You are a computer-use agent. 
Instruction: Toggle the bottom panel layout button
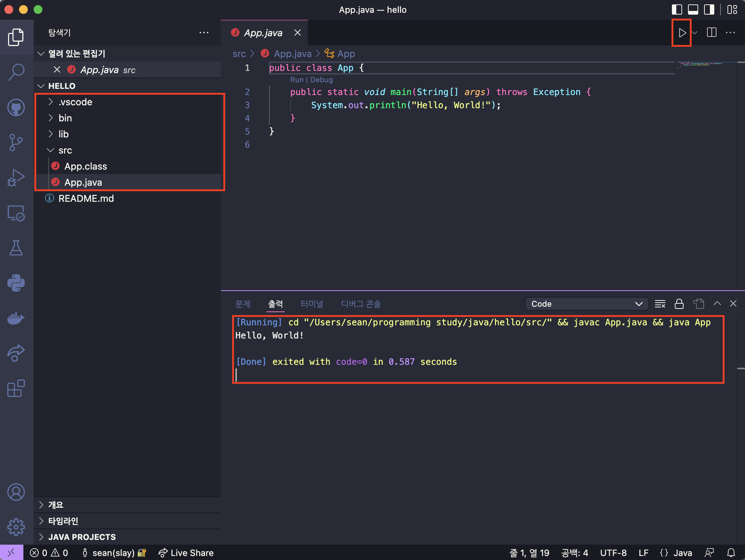tap(693, 10)
